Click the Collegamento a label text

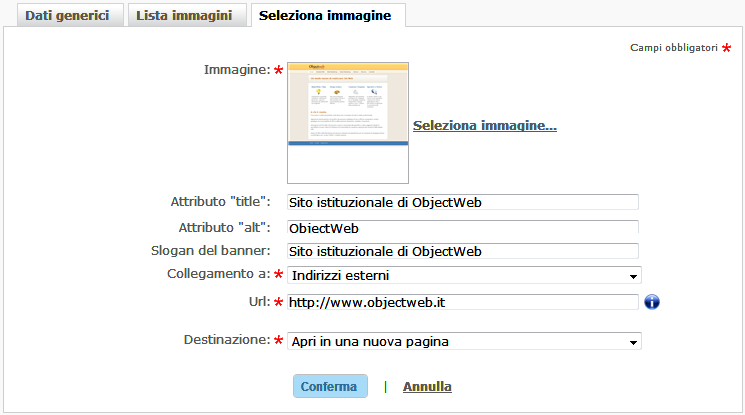point(218,275)
